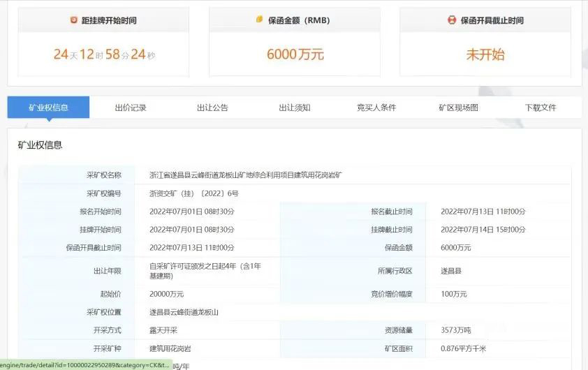Open the 下载文件 tab
The width and height of the screenshot is (588, 370).
541,108
